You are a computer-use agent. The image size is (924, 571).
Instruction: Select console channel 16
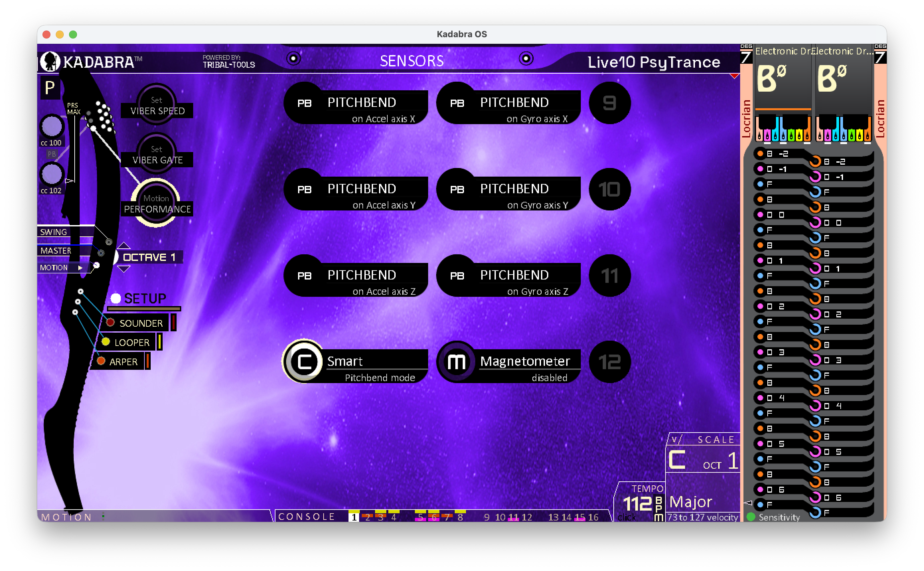click(593, 517)
